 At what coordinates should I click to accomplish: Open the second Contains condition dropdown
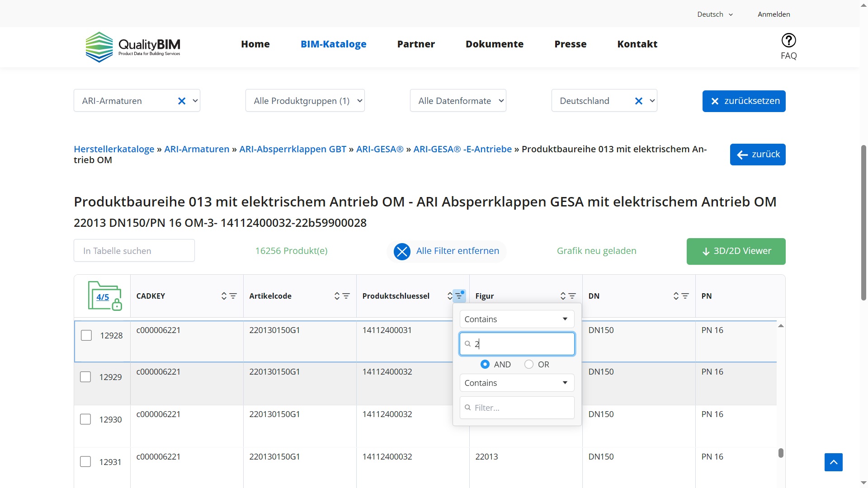coord(517,383)
